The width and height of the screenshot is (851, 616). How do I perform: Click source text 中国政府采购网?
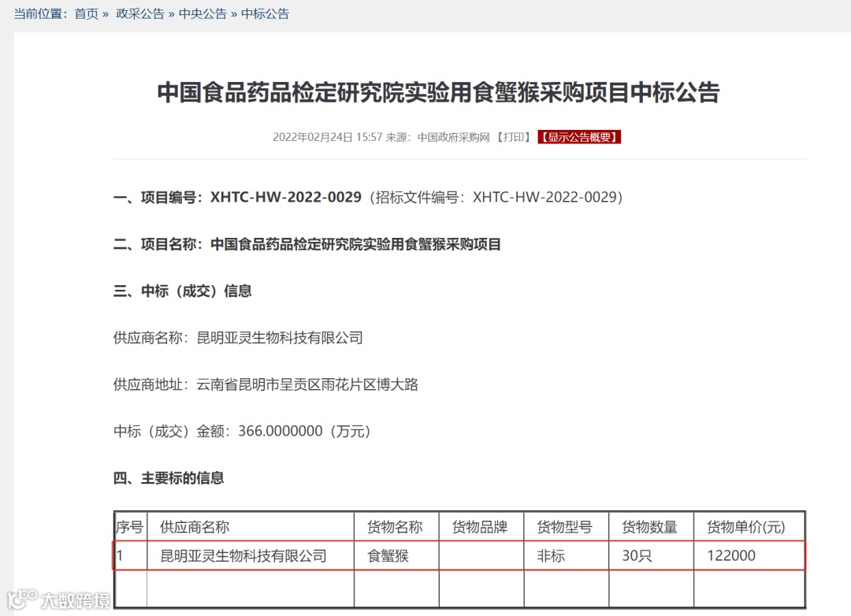click(453, 137)
